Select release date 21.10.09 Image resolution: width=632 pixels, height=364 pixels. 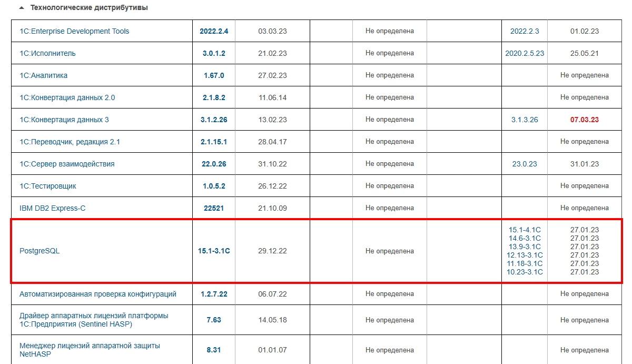272,208
